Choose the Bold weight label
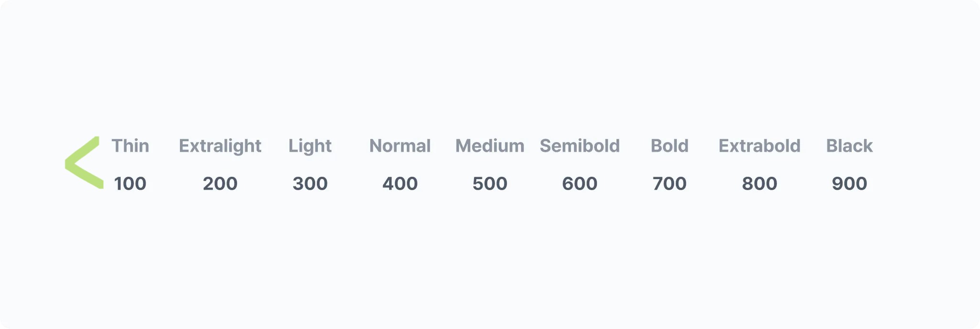This screenshot has height=329, width=980. coord(669,146)
